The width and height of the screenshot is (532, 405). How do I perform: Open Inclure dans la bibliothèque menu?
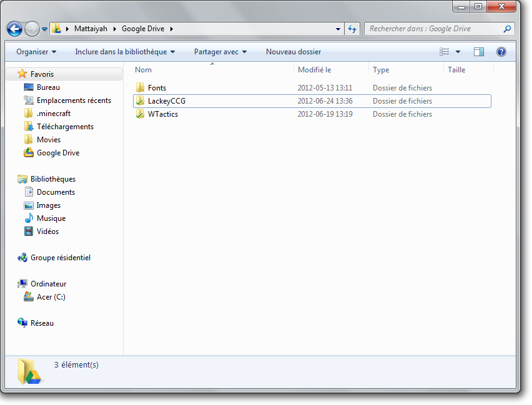point(125,52)
